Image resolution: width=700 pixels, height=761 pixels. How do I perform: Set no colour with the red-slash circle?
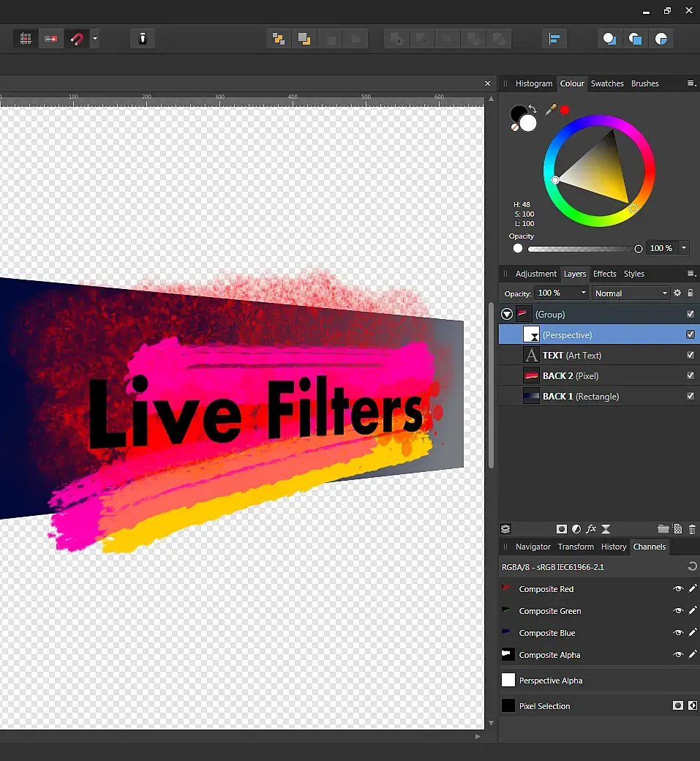pos(515,127)
